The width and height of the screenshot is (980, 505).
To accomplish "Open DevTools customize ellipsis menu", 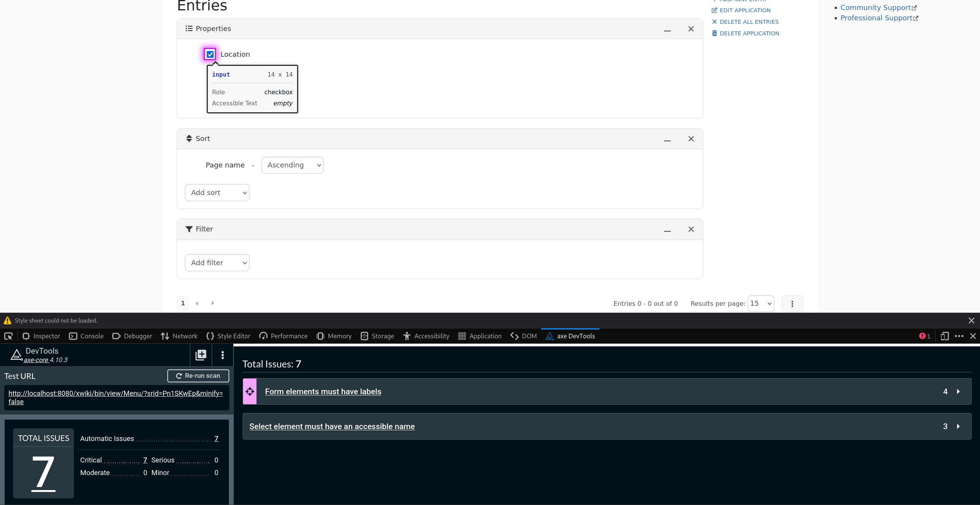I will (959, 336).
